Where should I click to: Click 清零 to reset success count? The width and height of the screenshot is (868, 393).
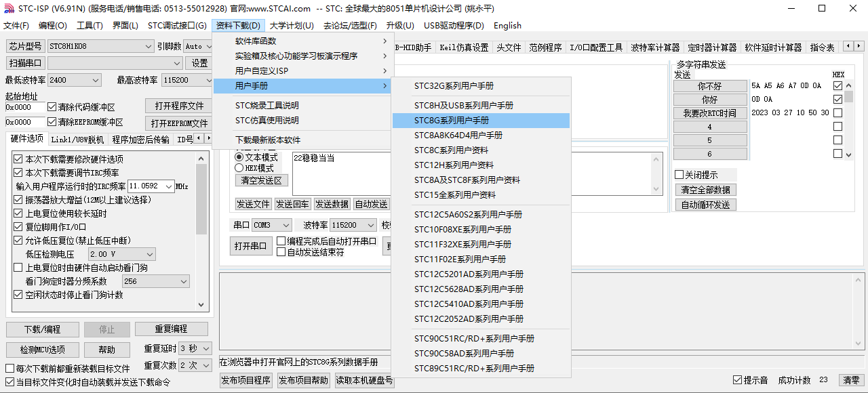pos(850,380)
